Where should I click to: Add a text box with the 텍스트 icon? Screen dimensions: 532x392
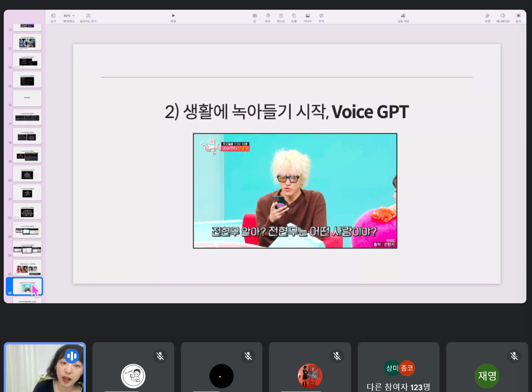[281, 18]
